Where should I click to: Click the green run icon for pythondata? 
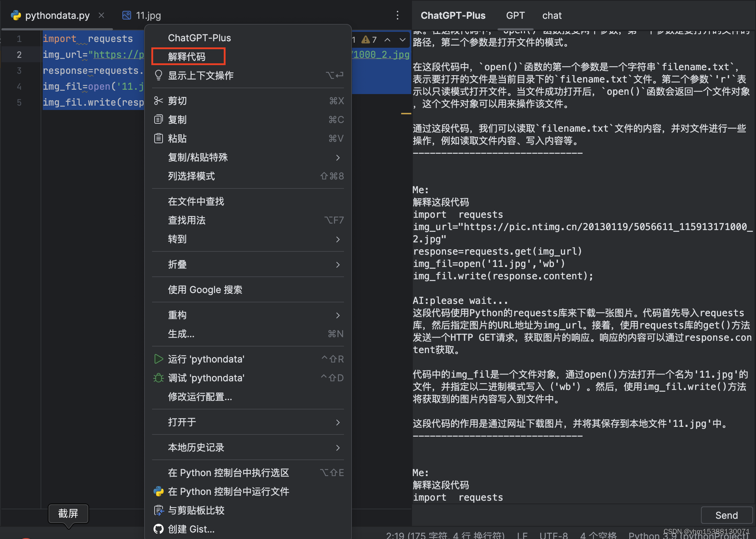(159, 359)
